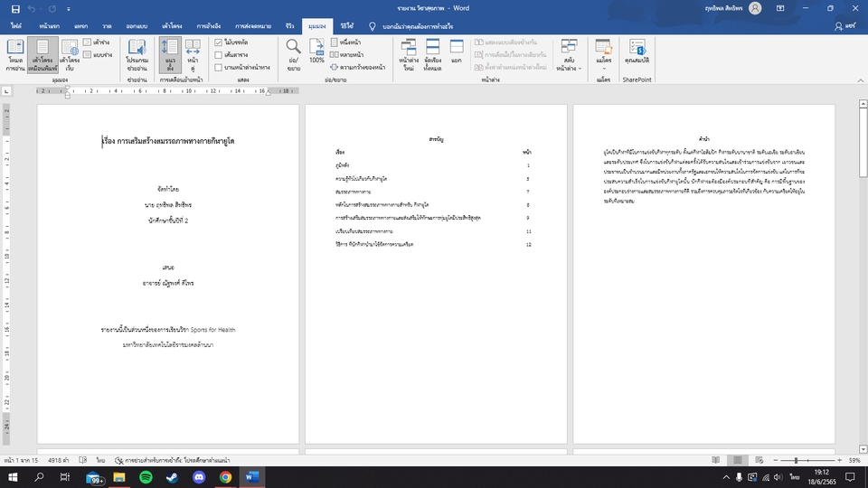Open the References tab
Viewport: 868px width, 488px height.
pyautogui.click(x=209, y=26)
